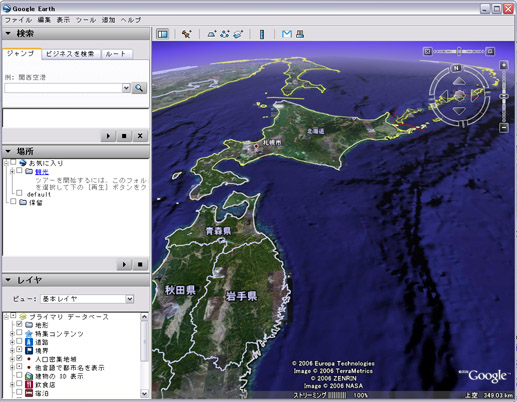Screen dimensions: 517x402
Task: Click the navigation compass left arrow
Action: (444, 96)
